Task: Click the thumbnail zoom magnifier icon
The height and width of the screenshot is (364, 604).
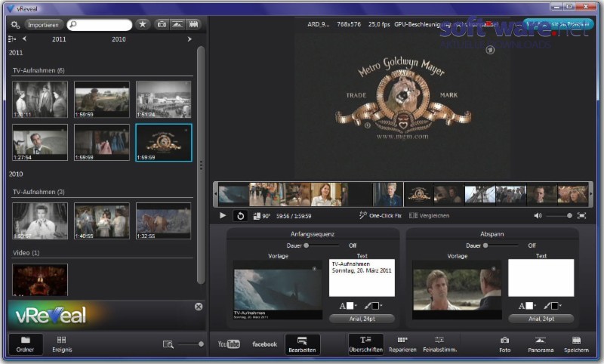Action: coord(168,344)
